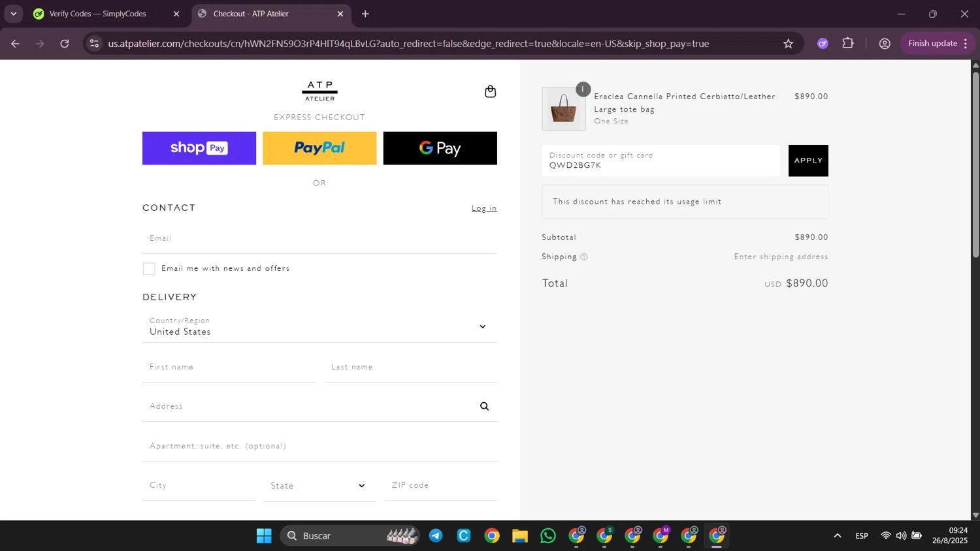The image size is (980, 551).
Task: Click the "Enter shipping address" text
Action: 781,257
